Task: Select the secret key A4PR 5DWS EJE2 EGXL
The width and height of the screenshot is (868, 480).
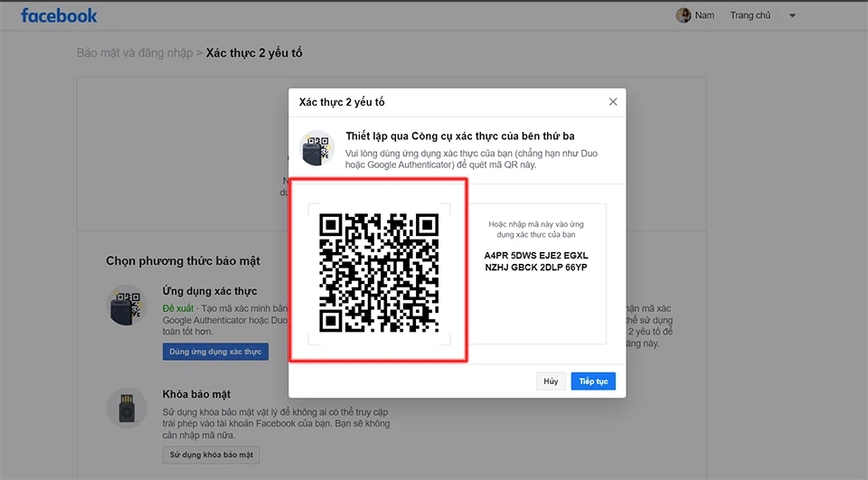Action: (536, 255)
